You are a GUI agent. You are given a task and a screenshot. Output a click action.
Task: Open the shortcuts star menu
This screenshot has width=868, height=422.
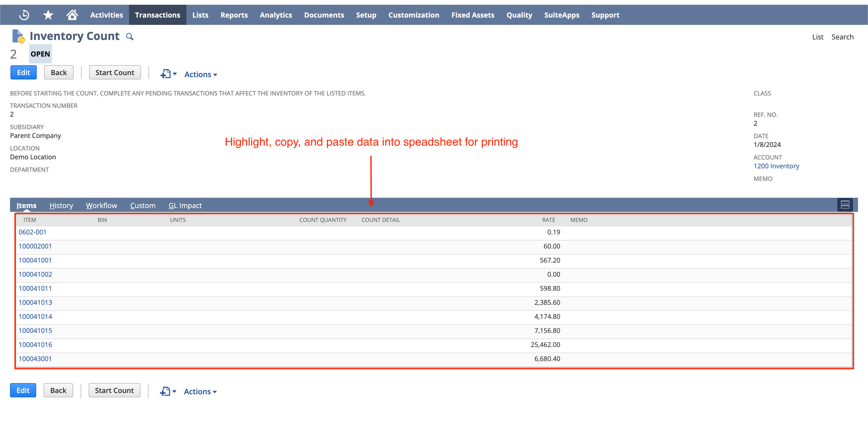pyautogui.click(x=47, y=14)
